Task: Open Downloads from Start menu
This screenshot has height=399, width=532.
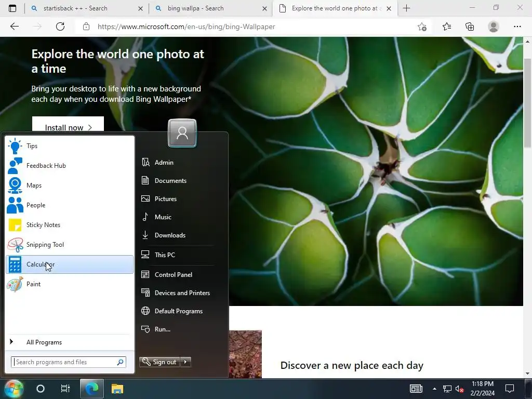Action: click(178, 235)
